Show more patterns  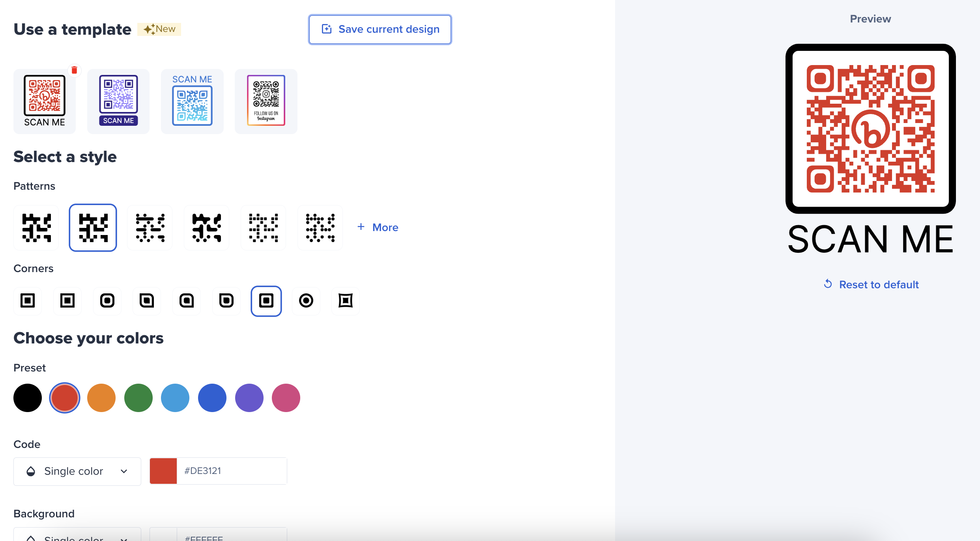(378, 228)
